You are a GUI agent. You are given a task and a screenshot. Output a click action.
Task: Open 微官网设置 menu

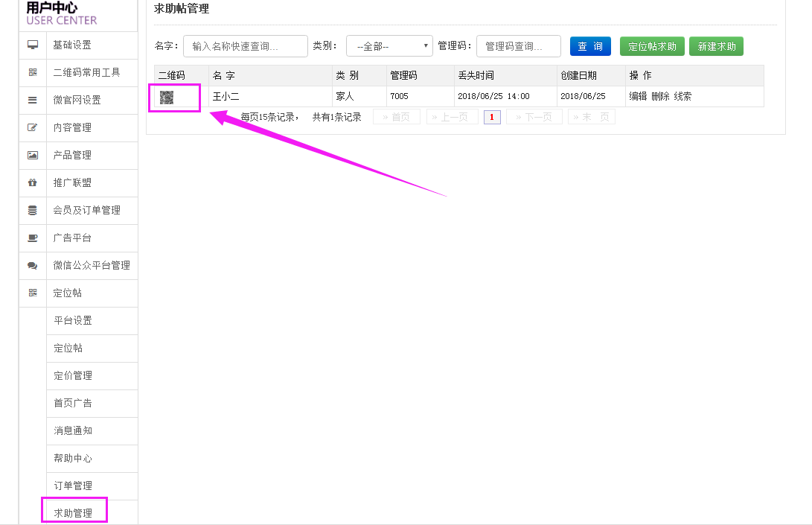point(79,100)
